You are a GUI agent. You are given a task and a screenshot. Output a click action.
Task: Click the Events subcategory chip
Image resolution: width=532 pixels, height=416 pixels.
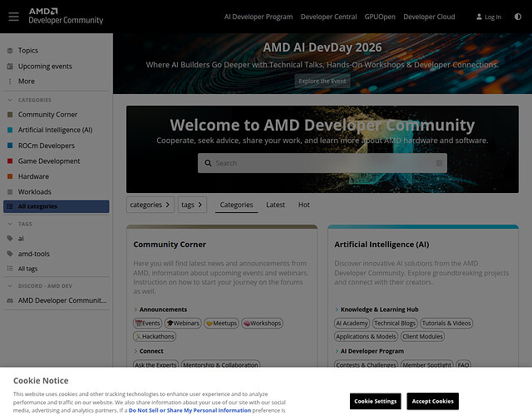(148, 324)
